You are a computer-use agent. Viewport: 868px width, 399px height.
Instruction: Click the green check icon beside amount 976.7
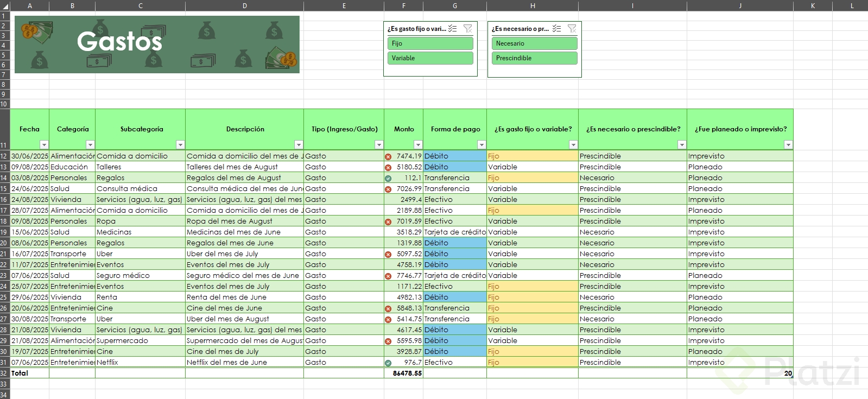(388, 363)
